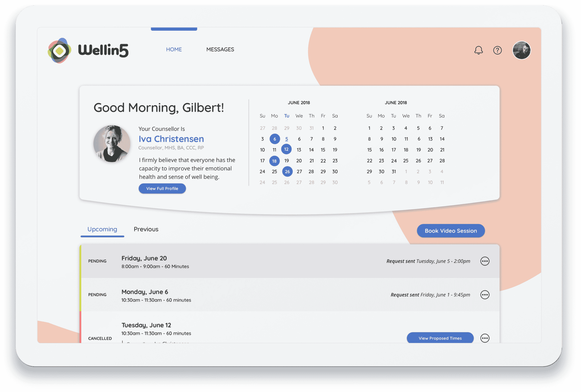The height and width of the screenshot is (392, 581).
Task: Open options for Friday, June 20 session
Action: (x=485, y=261)
